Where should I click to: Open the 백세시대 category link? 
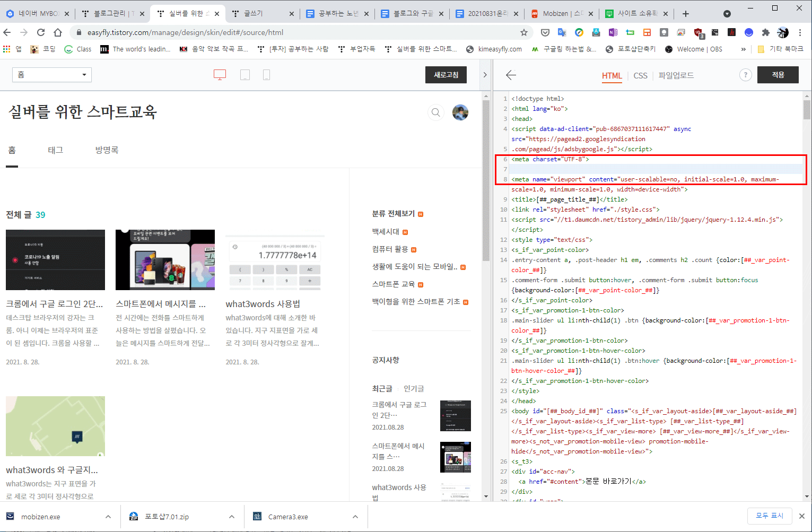pos(386,232)
